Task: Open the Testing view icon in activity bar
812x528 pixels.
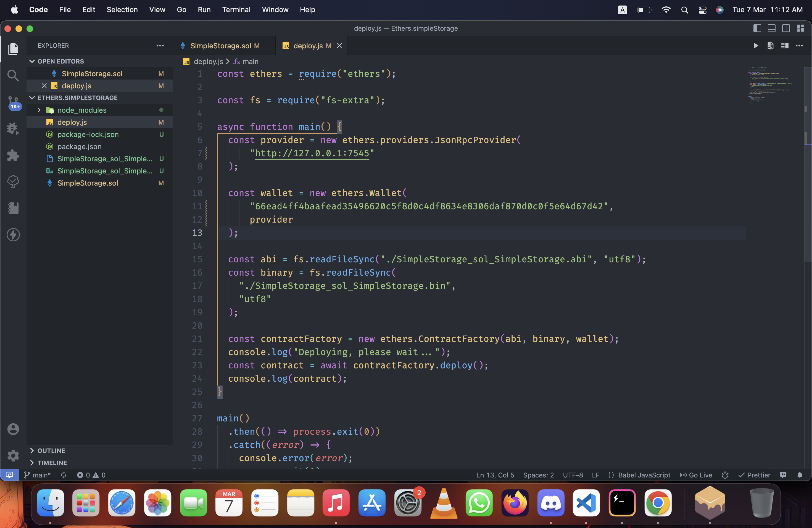Action: (x=13, y=181)
